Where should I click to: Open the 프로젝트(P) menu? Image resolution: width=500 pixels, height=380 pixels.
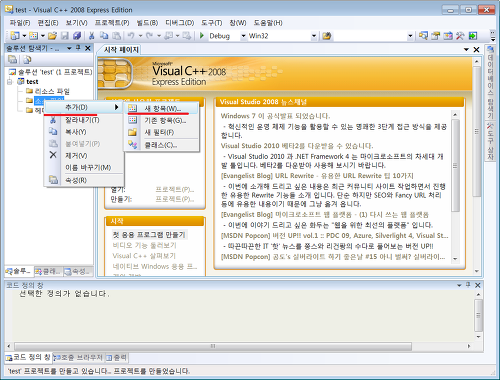click(112, 23)
